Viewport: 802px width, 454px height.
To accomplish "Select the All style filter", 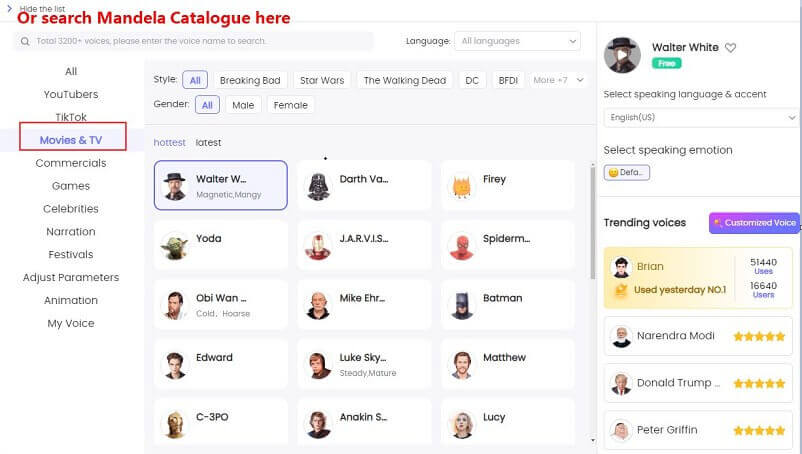I will (x=195, y=80).
